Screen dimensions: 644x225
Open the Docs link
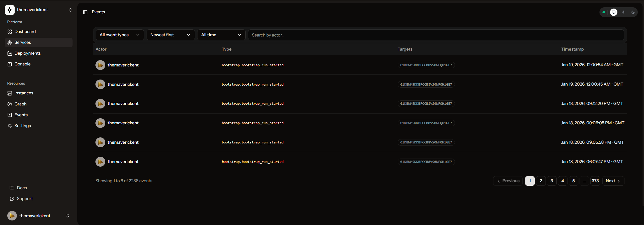pyautogui.click(x=22, y=188)
